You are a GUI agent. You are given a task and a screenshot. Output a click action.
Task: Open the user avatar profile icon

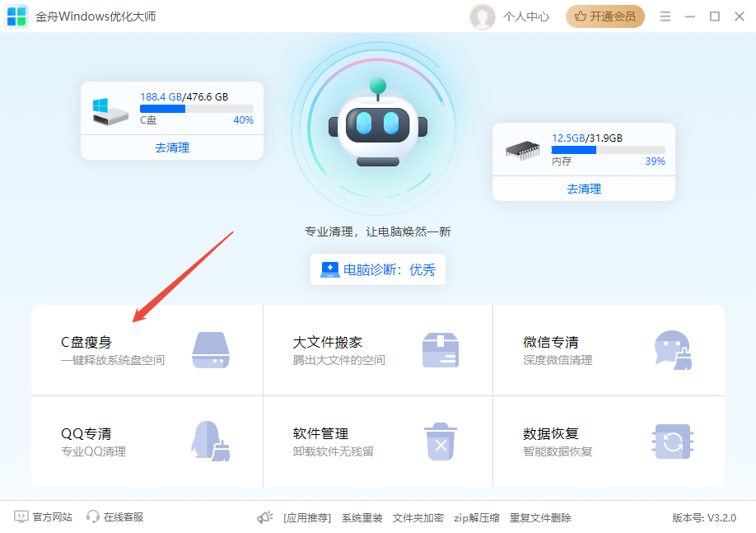[x=482, y=16]
